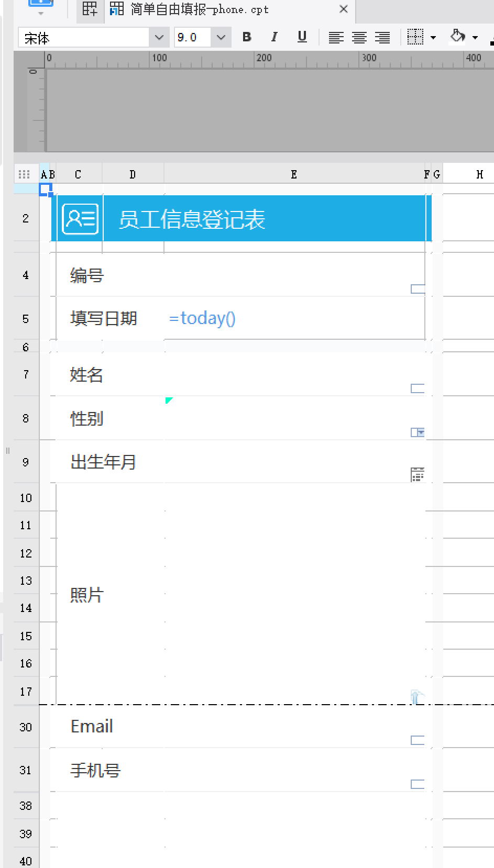Select column G header

[x=437, y=174]
